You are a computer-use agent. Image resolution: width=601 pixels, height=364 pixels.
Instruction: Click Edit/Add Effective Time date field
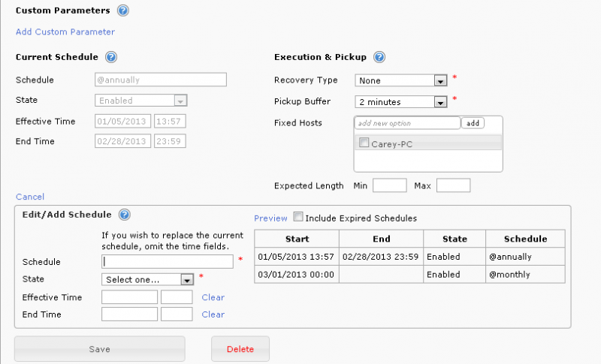(129, 297)
